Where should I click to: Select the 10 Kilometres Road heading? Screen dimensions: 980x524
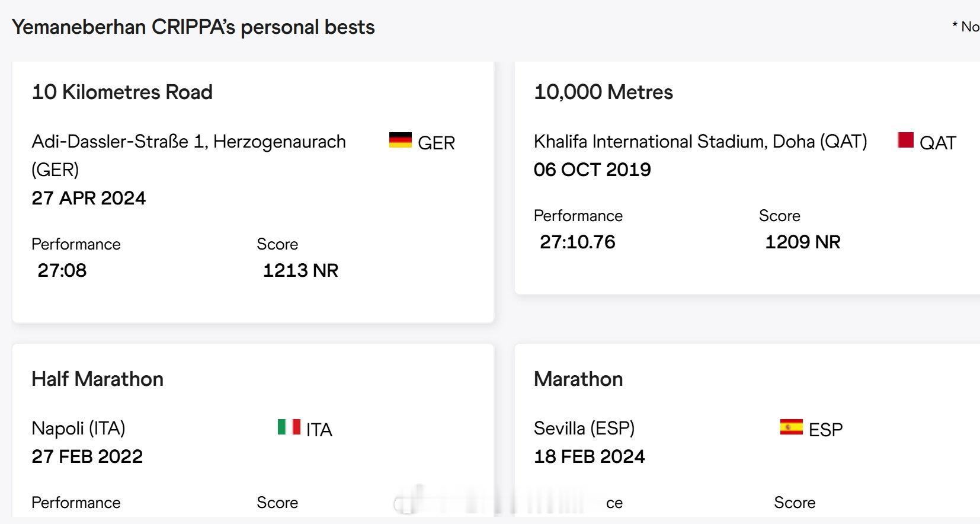coord(122,92)
